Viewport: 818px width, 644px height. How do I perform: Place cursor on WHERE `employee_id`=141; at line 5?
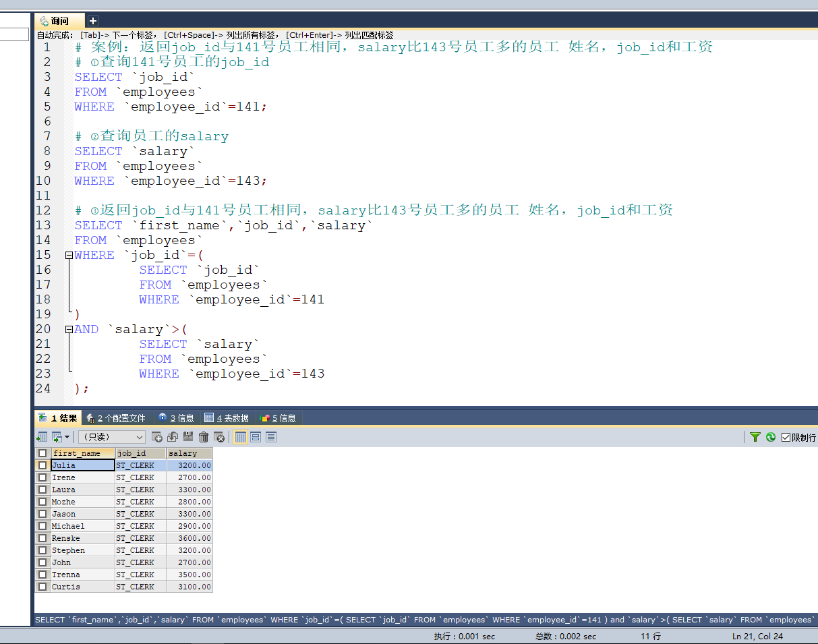point(171,107)
